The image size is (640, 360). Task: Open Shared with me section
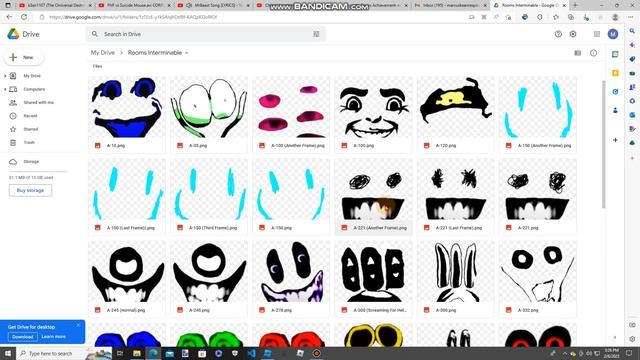[38, 102]
